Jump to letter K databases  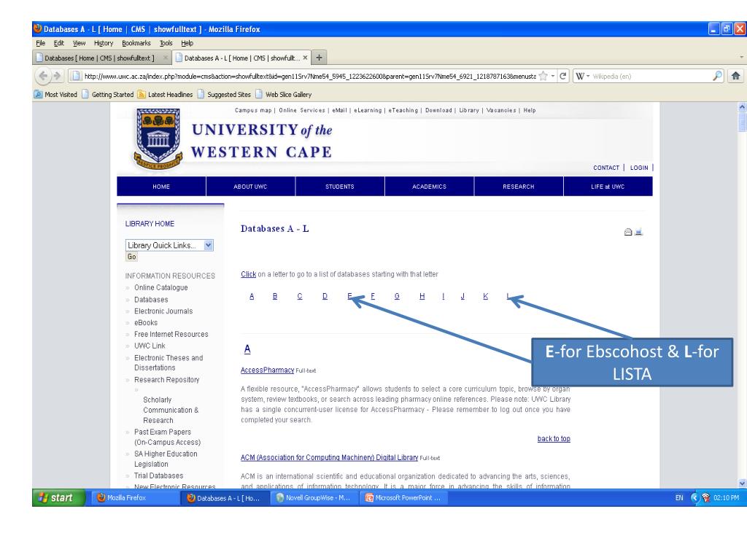tap(485, 296)
